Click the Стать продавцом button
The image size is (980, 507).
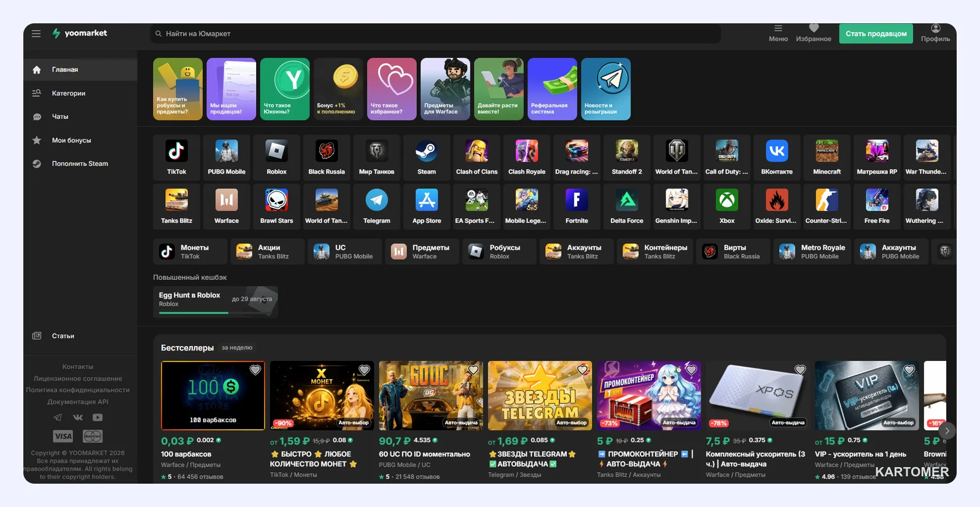[x=876, y=34]
